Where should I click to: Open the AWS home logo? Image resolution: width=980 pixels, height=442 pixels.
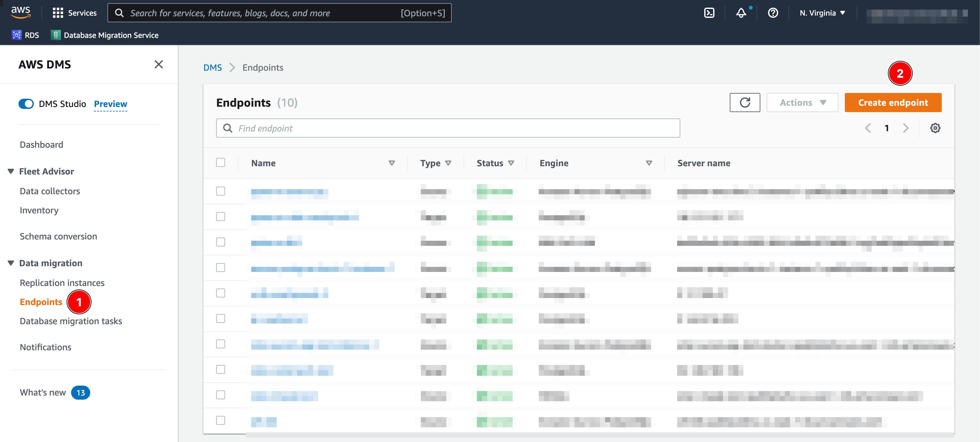(20, 12)
